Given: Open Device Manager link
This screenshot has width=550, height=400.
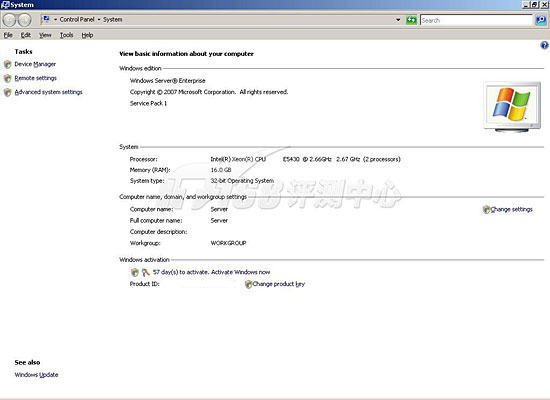Looking at the screenshot, I should (x=35, y=64).
